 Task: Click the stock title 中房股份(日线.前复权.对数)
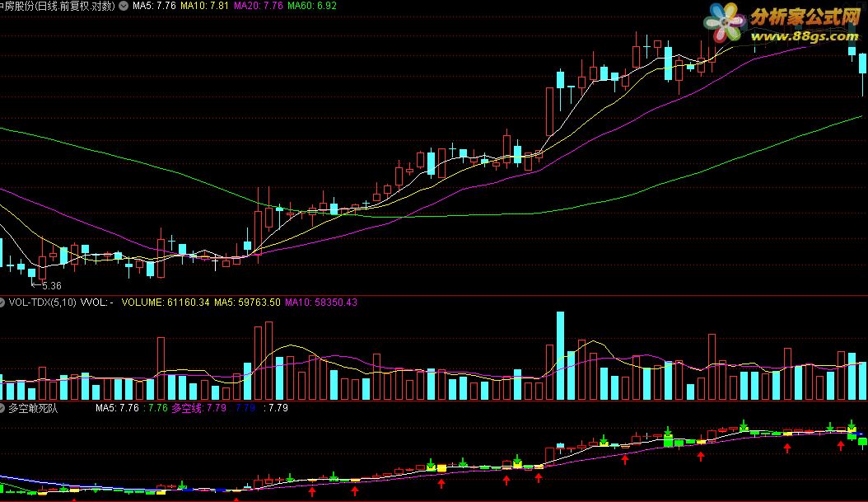click(58, 6)
